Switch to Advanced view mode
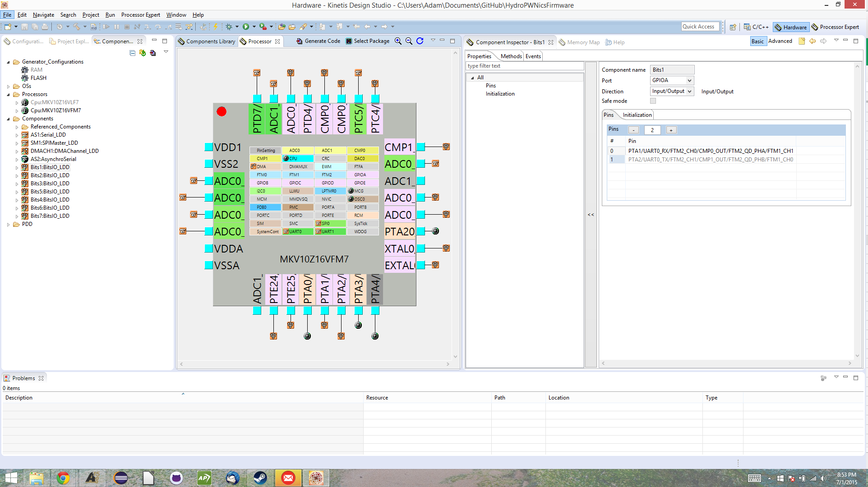The image size is (868, 487). tap(780, 41)
